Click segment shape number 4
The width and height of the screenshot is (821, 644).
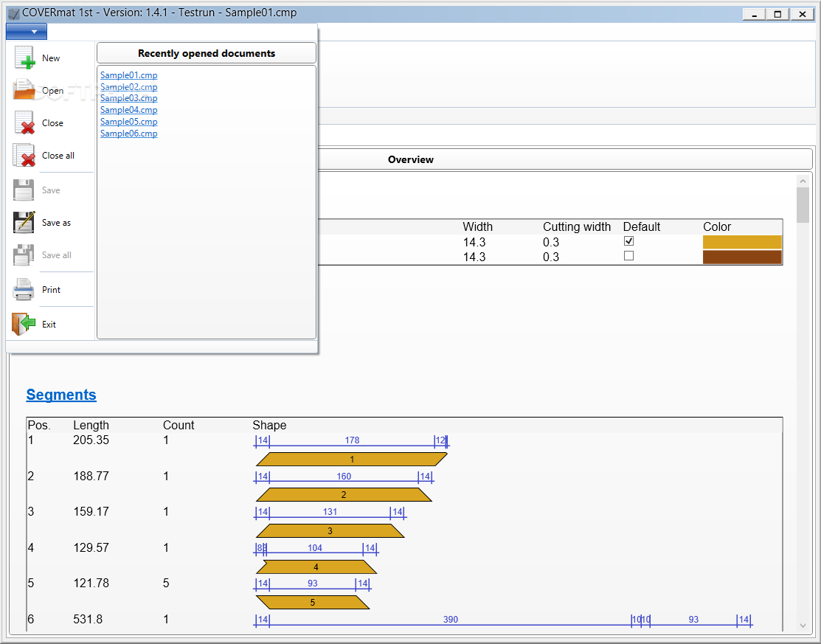point(316,567)
